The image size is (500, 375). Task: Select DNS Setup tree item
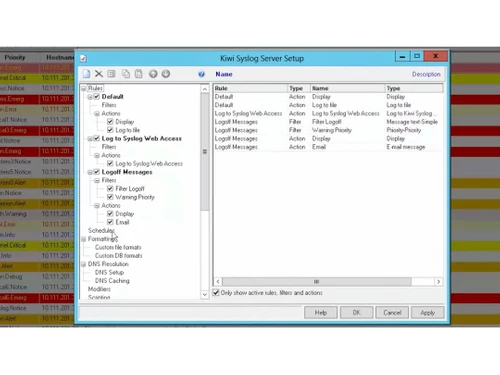click(x=109, y=272)
